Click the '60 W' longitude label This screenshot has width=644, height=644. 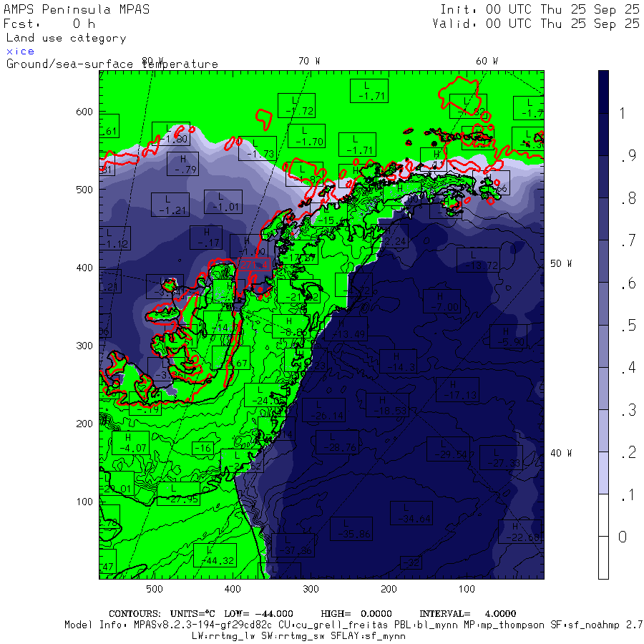487,62
